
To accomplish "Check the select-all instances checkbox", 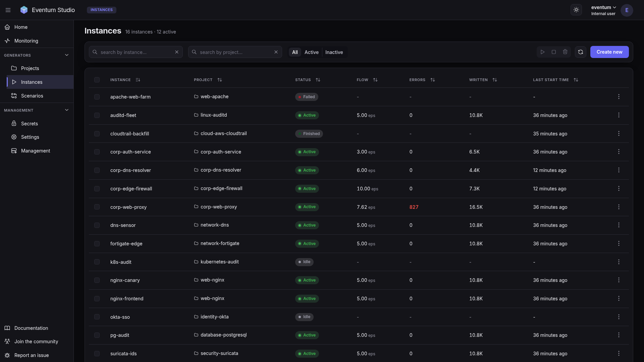I will pos(97,80).
